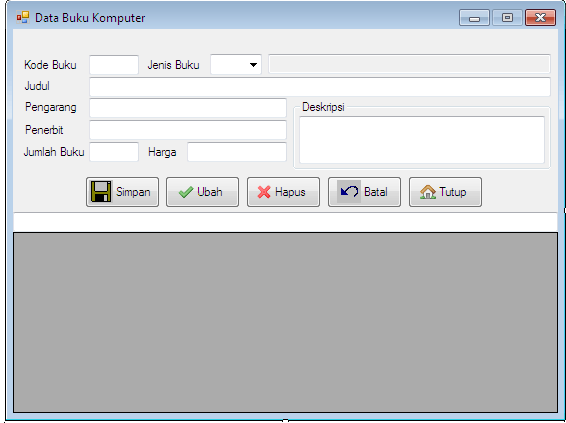The height and width of the screenshot is (423, 566).
Task: Select the Penerbit input field
Action: (188, 130)
